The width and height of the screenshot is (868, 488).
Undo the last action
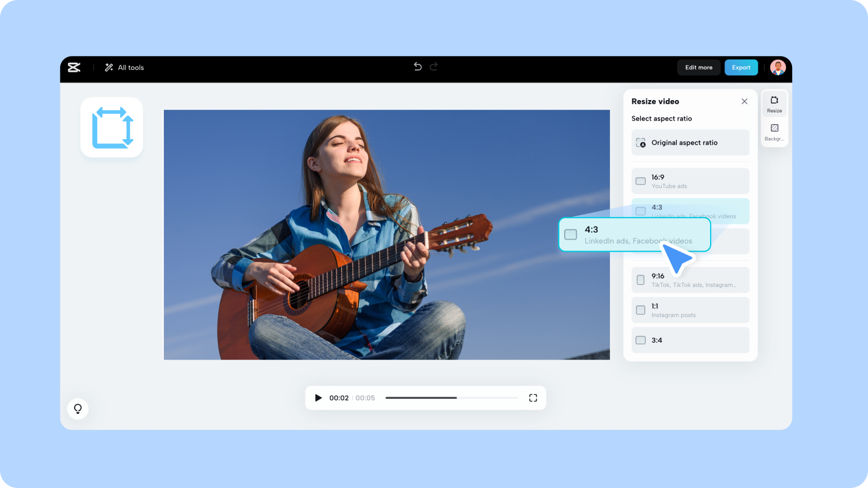tap(418, 67)
